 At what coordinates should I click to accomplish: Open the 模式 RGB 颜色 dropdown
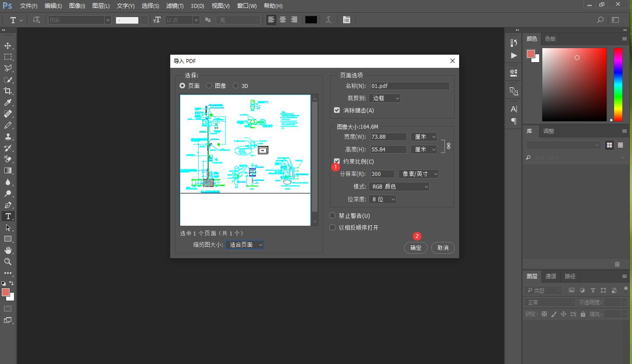pos(399,186)
